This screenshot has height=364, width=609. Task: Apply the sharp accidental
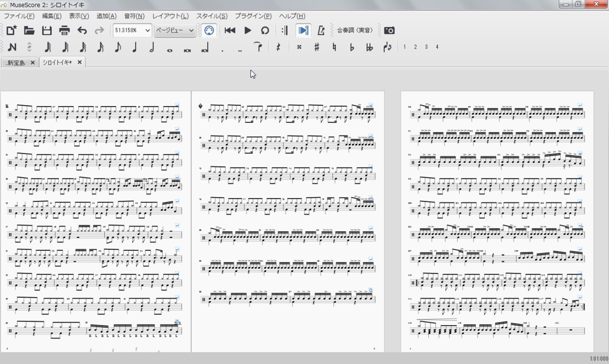316,47
